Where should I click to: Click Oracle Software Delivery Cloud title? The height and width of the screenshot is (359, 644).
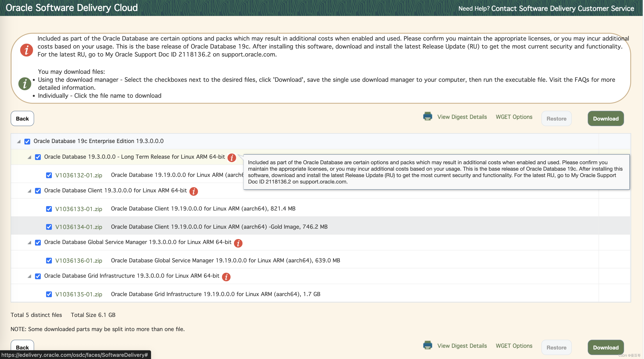[72, 8]
